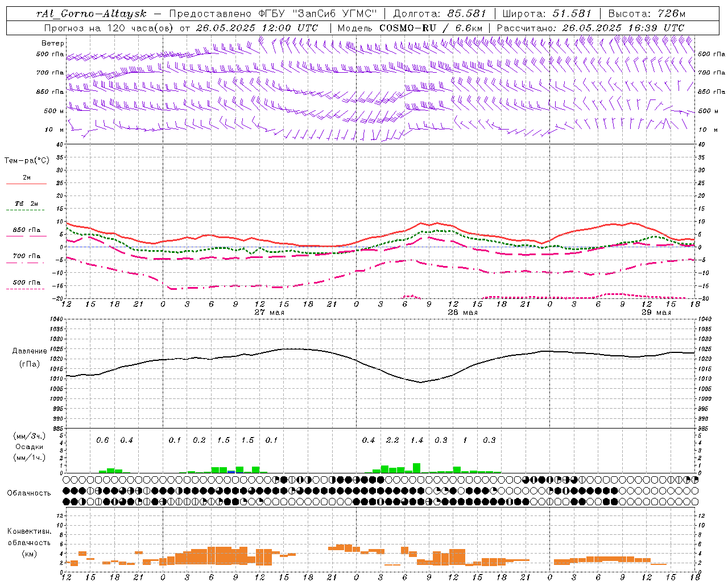Screen dimensions: 728x582
Task: Select the 2.2 precipitation value
Action: (392, 440)
